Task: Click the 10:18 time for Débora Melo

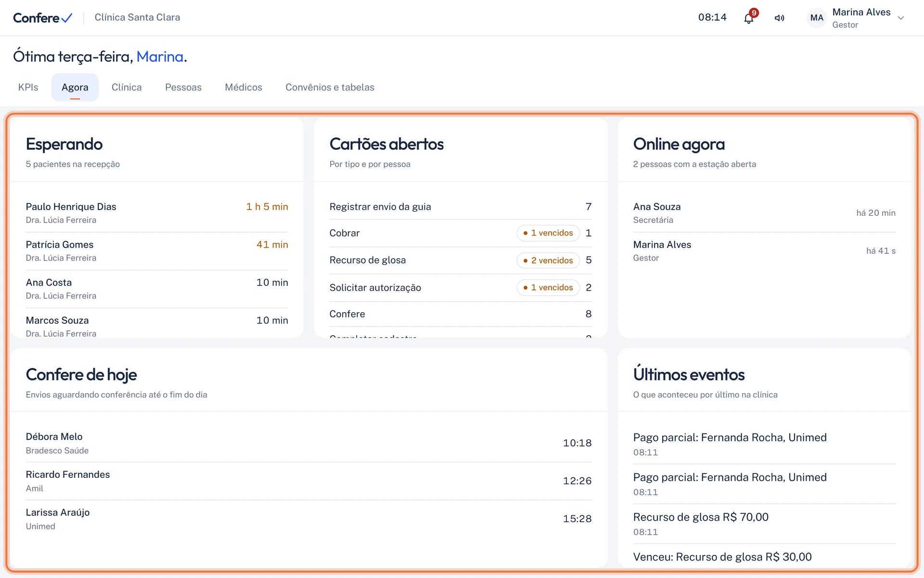Action: coord(577,443)
